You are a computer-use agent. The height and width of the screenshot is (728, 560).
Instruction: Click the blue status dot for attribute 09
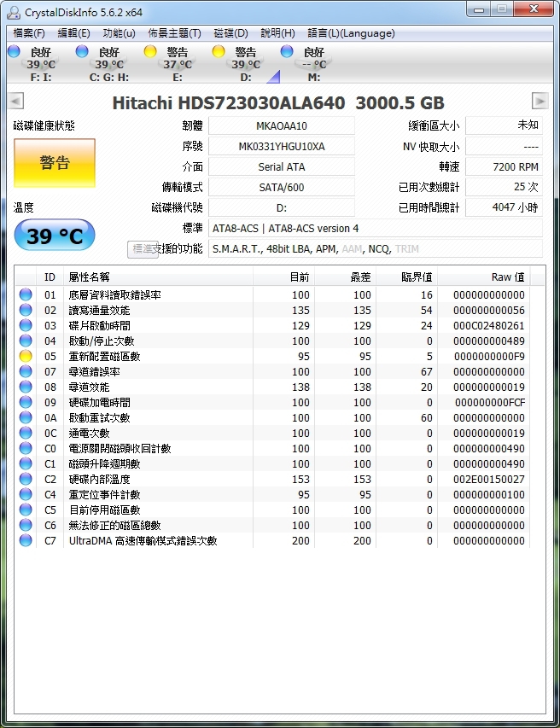pyautogui.click(x=26, y=402)
